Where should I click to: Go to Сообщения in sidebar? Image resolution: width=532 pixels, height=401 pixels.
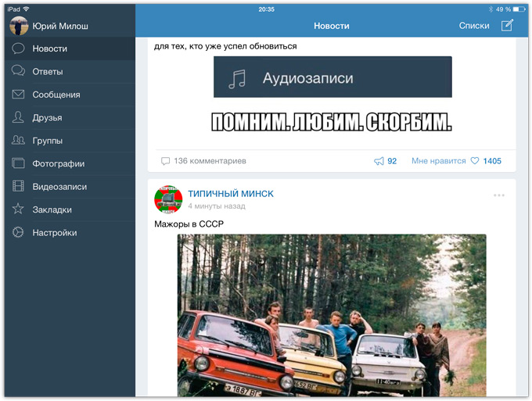point(70,95)
